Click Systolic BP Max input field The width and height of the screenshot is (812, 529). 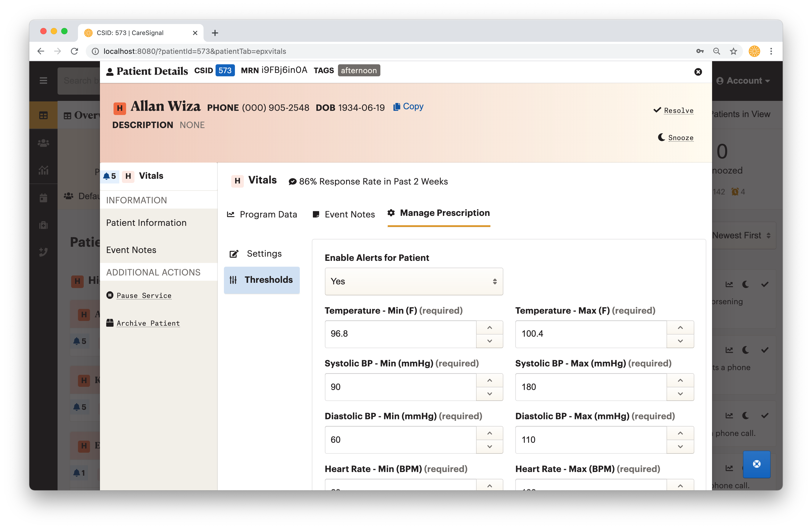point(591,387)
